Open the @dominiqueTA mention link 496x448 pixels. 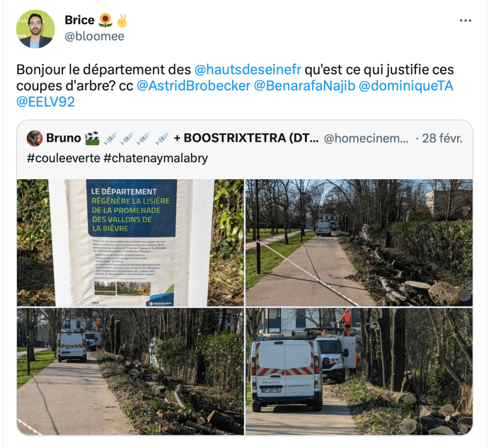406,86
